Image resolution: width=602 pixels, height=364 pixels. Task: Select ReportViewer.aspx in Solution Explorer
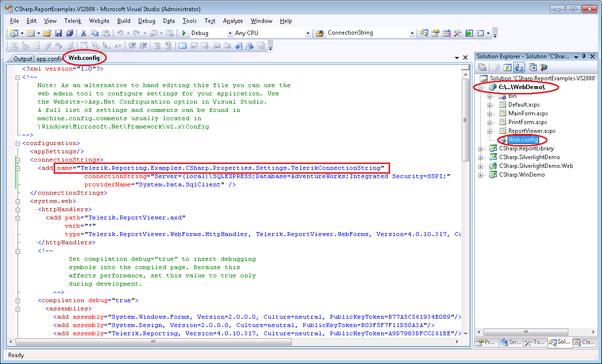click(531, 131)
